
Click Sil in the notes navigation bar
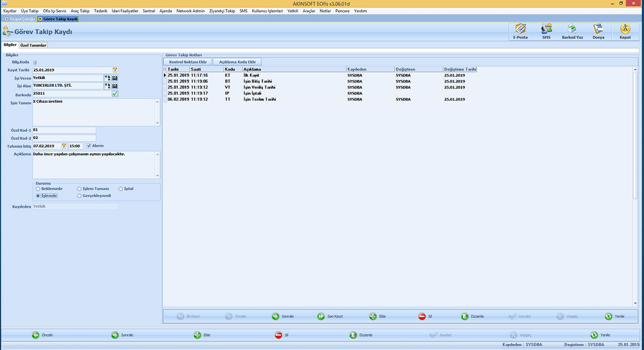click(426, 316)
